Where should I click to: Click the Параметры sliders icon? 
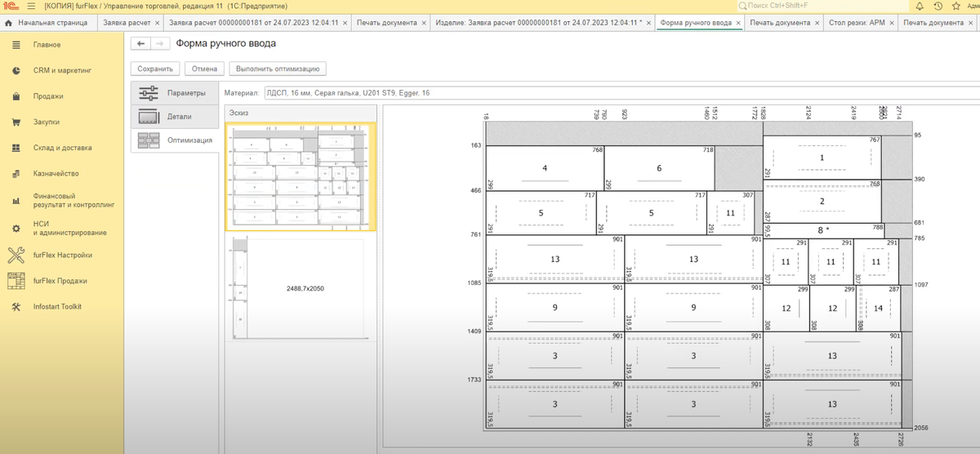tap(149, 92)
